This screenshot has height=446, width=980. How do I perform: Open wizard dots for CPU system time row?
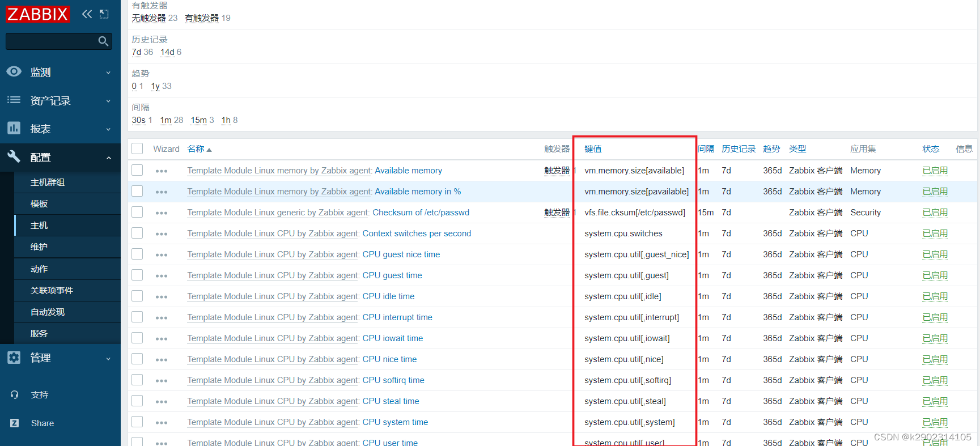pos(162,423)
